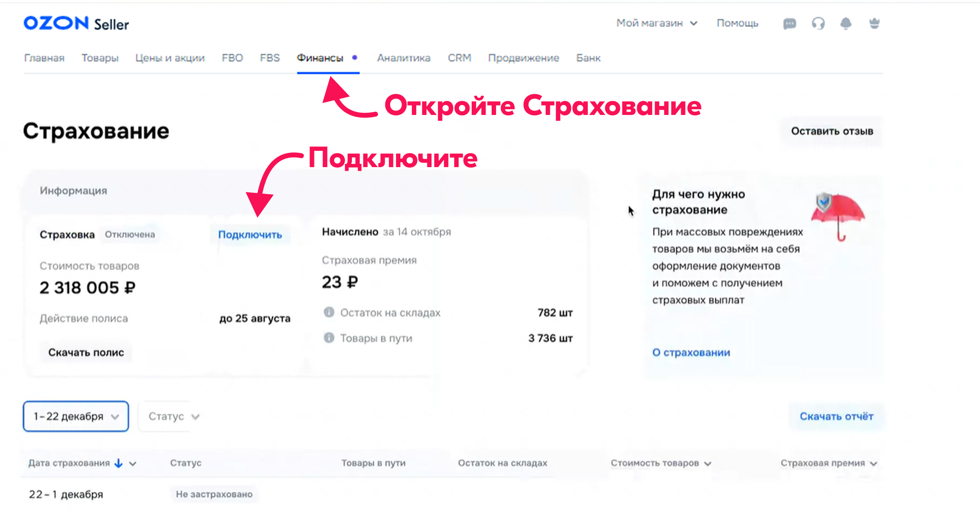This screenshot has height=512, width=980.
Task: Open the Банк tab
Action: 588,58
